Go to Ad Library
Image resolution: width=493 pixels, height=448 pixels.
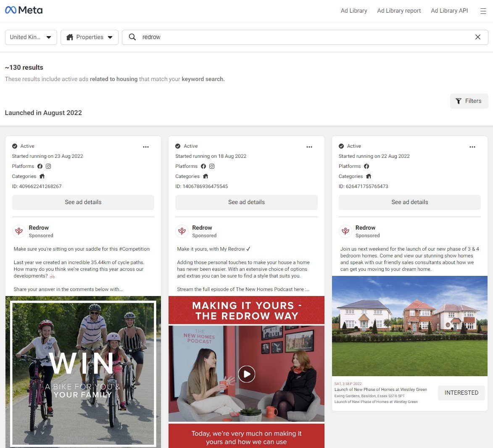(354, 10)
